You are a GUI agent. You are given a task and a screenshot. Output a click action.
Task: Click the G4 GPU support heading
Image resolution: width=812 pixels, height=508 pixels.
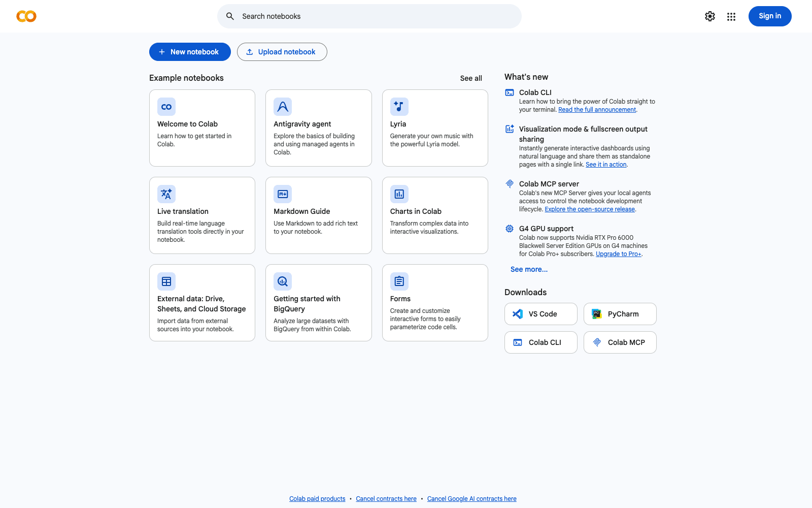(547, 229)
